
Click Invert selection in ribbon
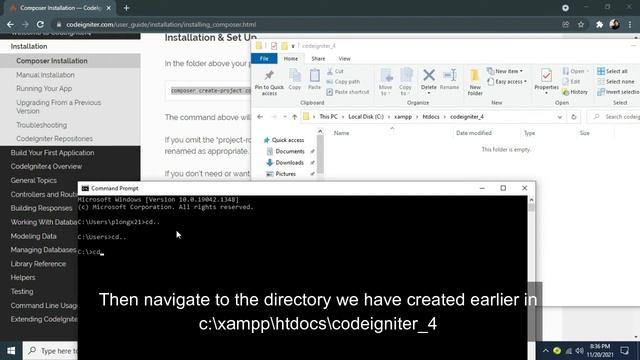pyautogui.click(x=618, y=92)
